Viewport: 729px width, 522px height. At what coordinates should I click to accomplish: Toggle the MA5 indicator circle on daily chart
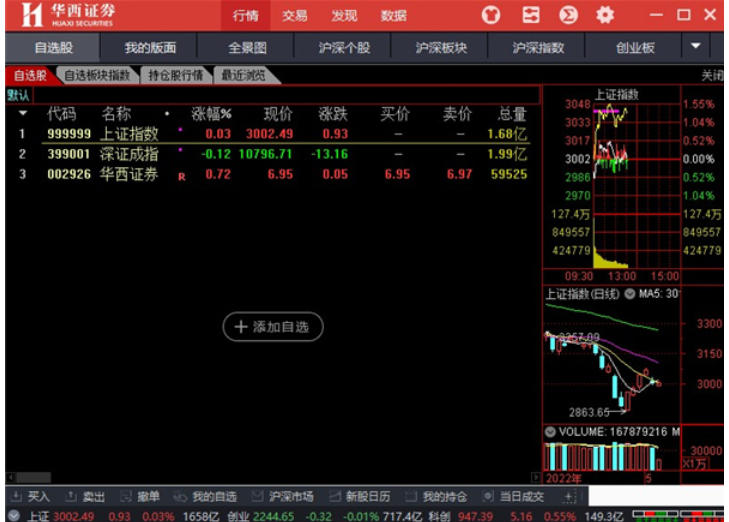(630, 294)
